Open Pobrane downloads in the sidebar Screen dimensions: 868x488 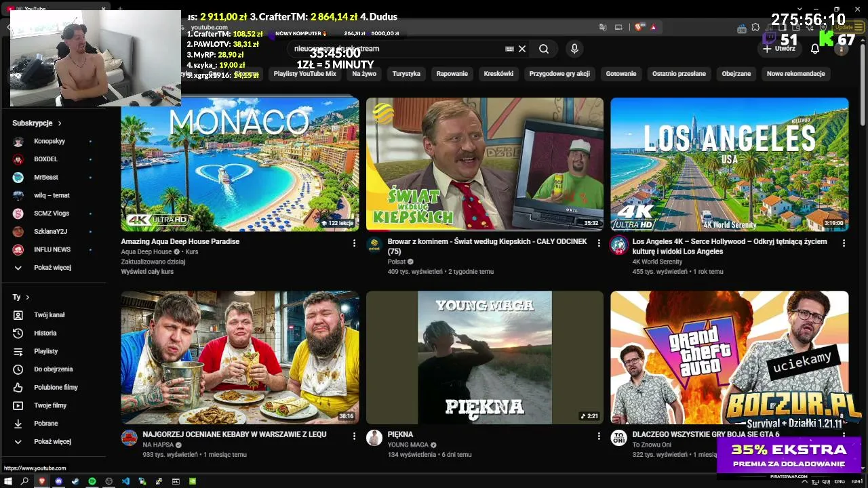(45, 424)
